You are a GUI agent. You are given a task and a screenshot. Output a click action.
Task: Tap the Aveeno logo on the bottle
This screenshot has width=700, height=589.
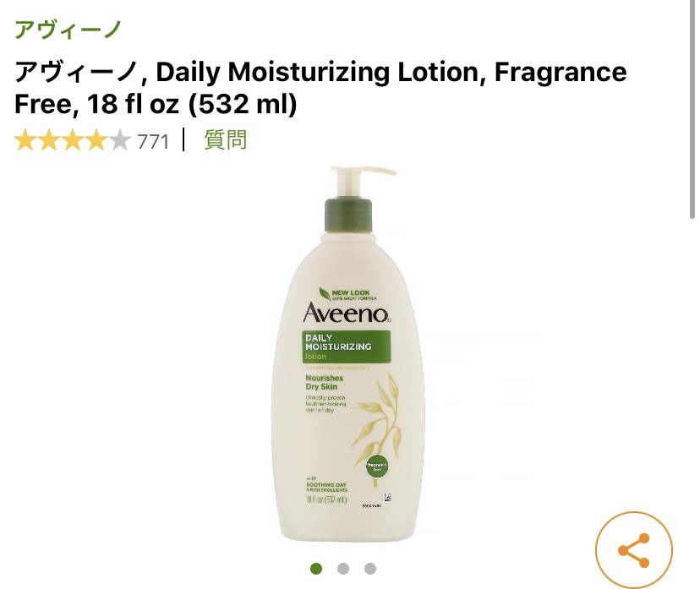point(347,313)
